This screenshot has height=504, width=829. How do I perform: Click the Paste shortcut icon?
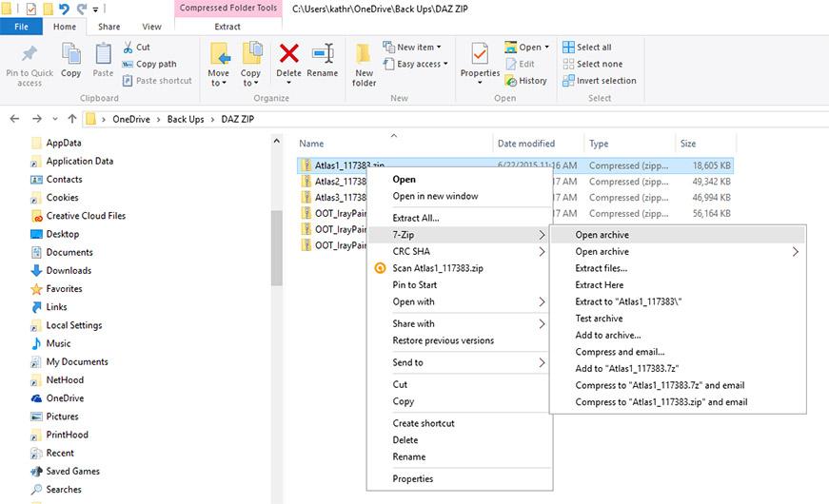pyautogui.click(x=128, y=81)
